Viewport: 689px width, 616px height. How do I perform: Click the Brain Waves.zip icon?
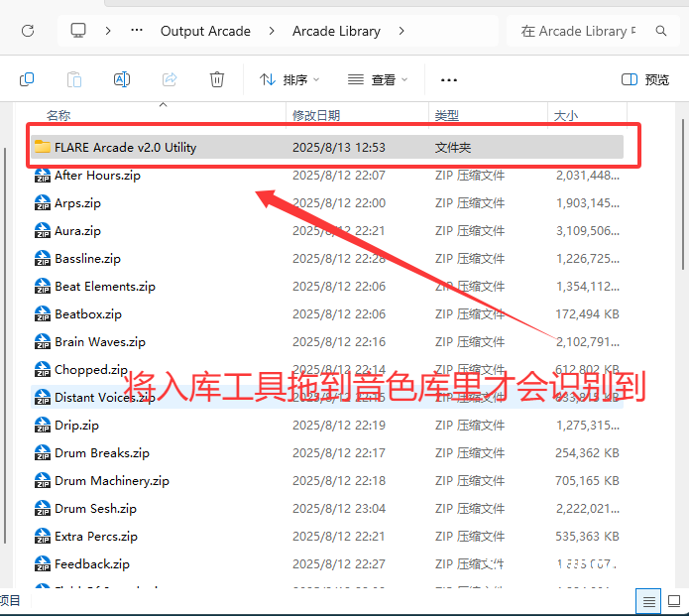tap(43, 341)
